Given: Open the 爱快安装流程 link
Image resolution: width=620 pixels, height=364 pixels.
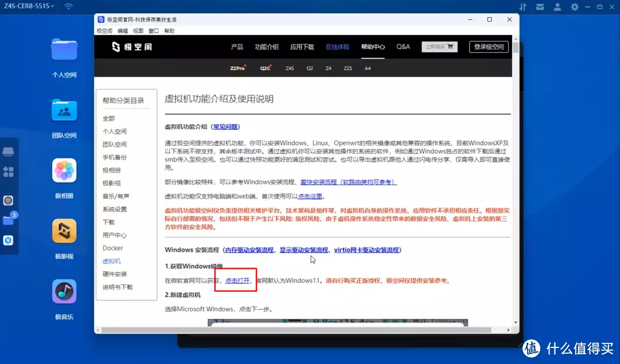Looking at the screenshot, I should click(x=348, y=182).
